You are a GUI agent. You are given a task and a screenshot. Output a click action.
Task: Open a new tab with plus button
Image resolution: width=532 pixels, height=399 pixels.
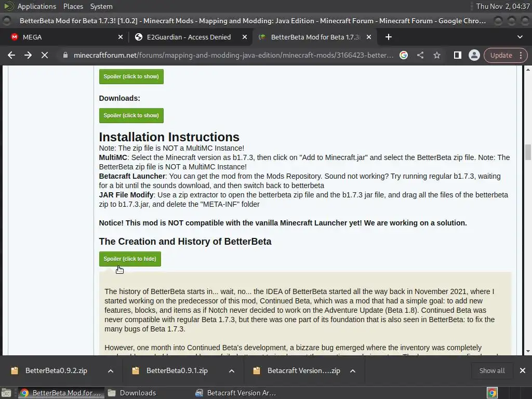(389, 37)
